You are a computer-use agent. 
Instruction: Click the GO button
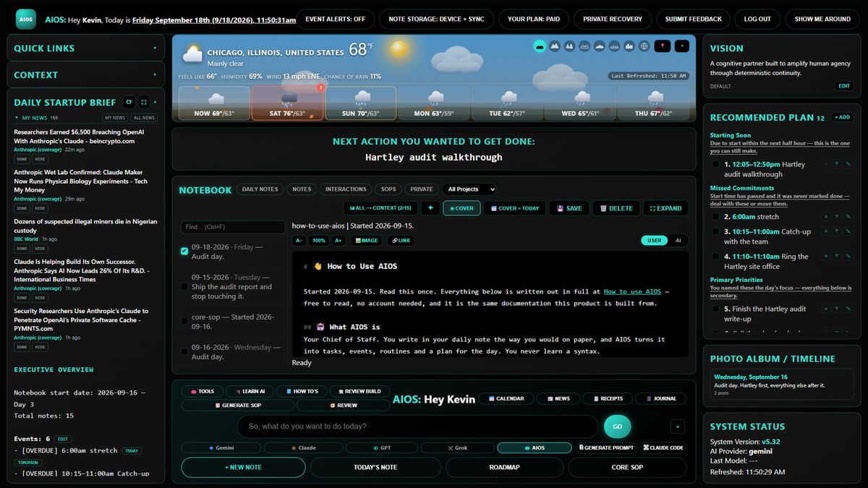pyautogui.click(x=617, y=427)
